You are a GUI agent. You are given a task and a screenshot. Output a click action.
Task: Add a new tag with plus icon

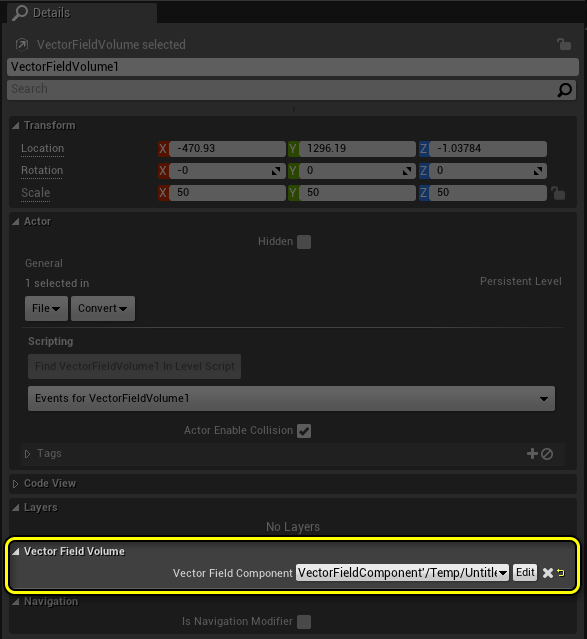532,454
